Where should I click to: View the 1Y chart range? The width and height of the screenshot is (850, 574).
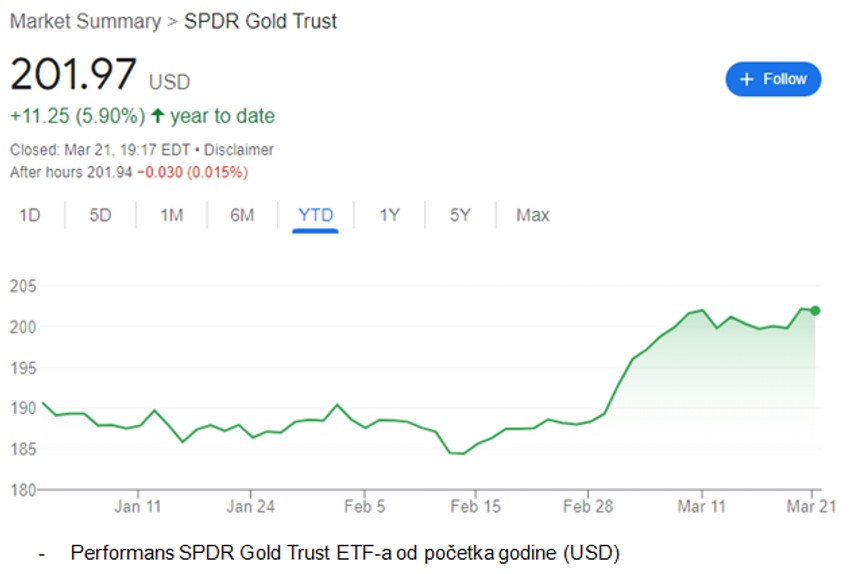[389, 215]
